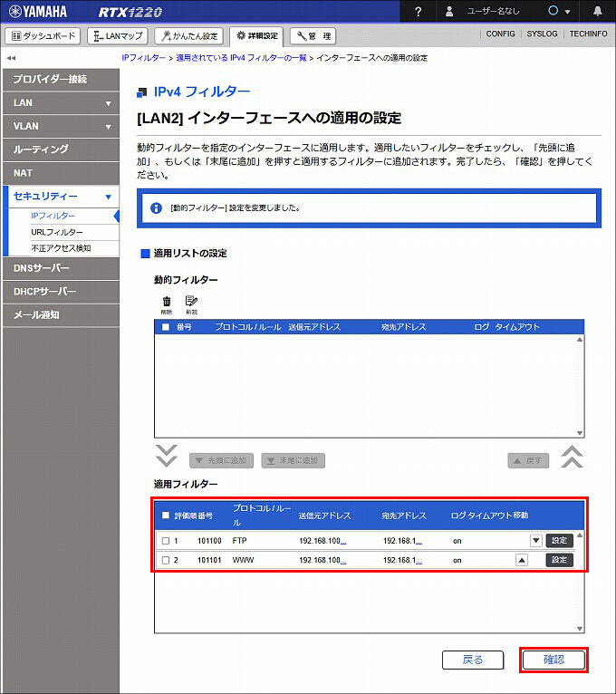The image size is (616, 694).
Task: Click the ユーザー名なし user name text
Action: click(493, 11)
